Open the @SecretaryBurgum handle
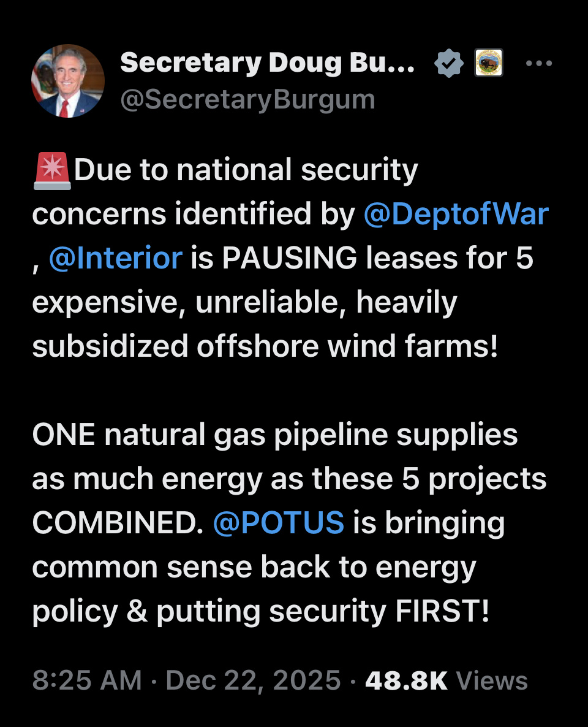 point(247,98)
